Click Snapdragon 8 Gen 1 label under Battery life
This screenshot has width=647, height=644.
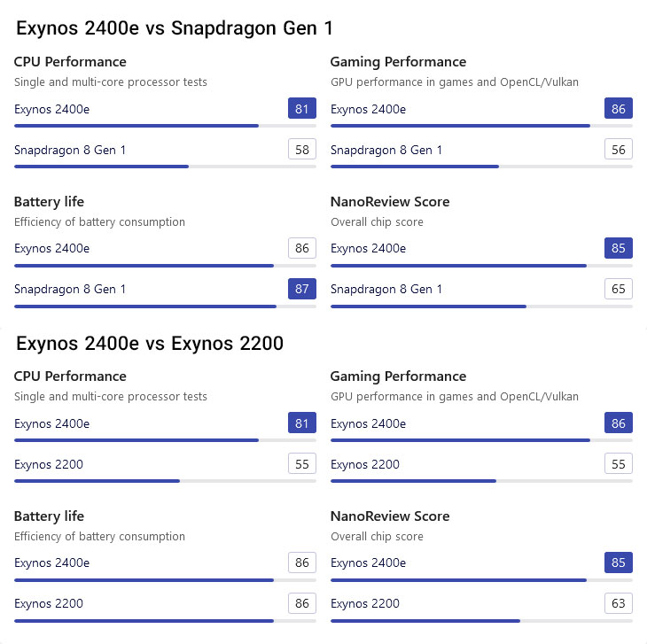point(70,289)
